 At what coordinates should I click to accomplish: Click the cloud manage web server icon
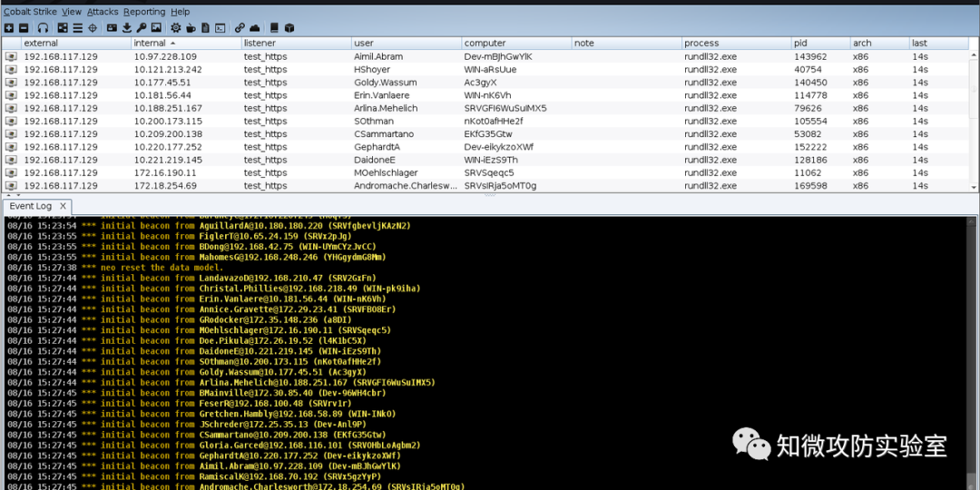pyautogui.click(x=254, y=28)
